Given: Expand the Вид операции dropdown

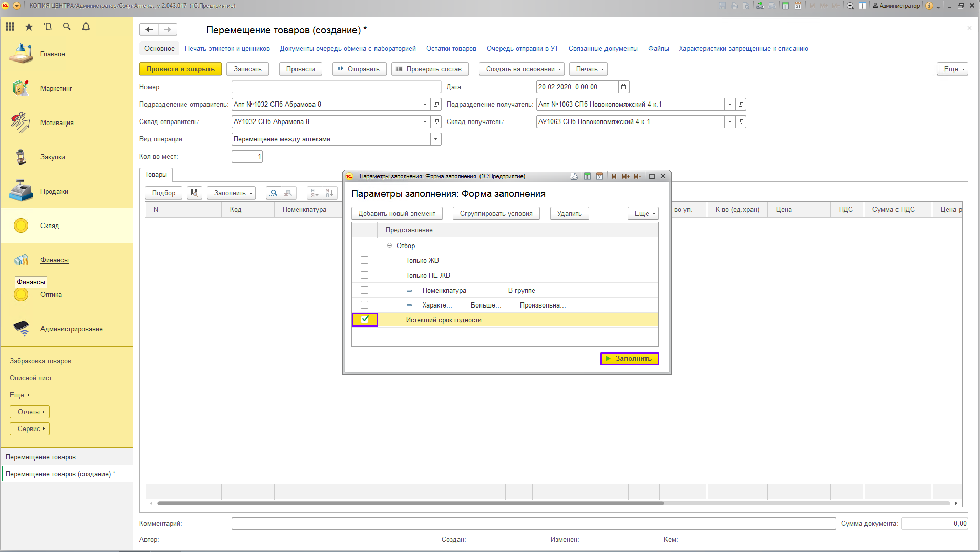Looking at the screenshot, I should click(x=435, y=139).
